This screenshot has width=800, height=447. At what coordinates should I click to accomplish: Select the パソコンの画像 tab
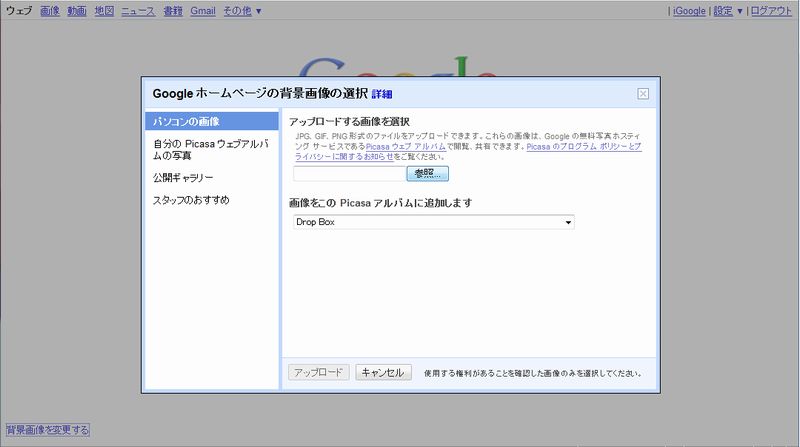coord(212,121)
